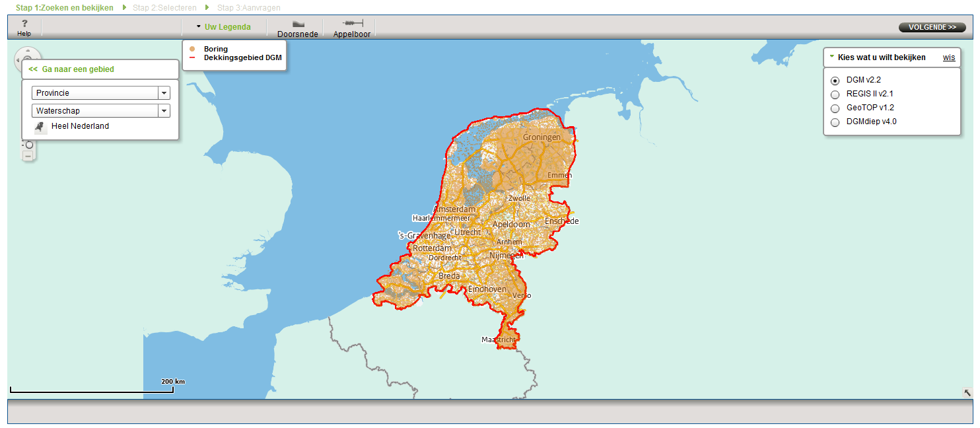Go to Stap 2: Selecteren

[x=164, y=8]
